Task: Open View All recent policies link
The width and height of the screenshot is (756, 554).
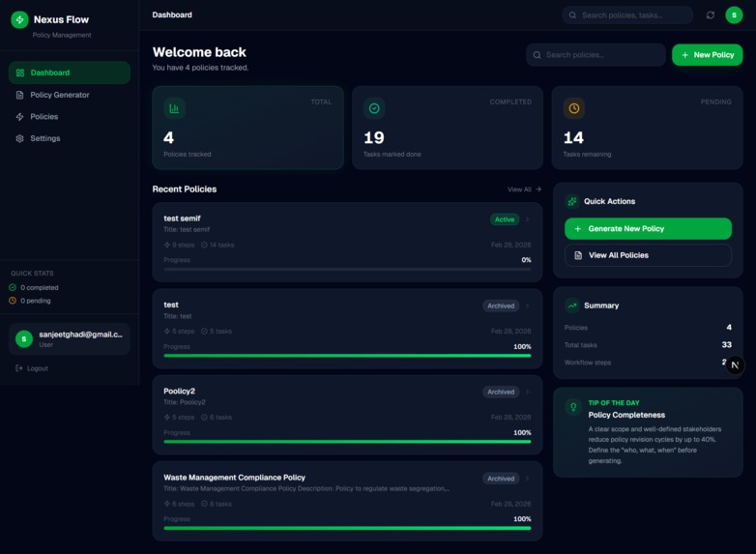Action: pos(524,190)
